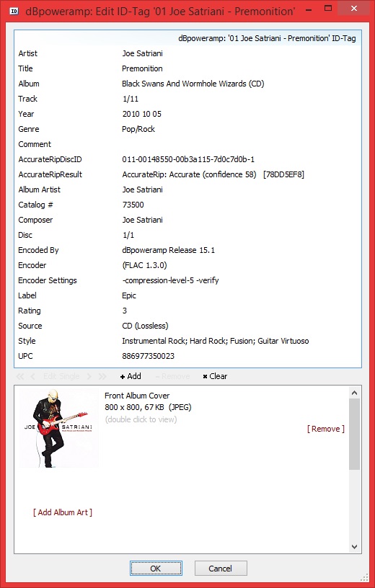Close the Edit ID-Tag window

[x=354, y=8]
